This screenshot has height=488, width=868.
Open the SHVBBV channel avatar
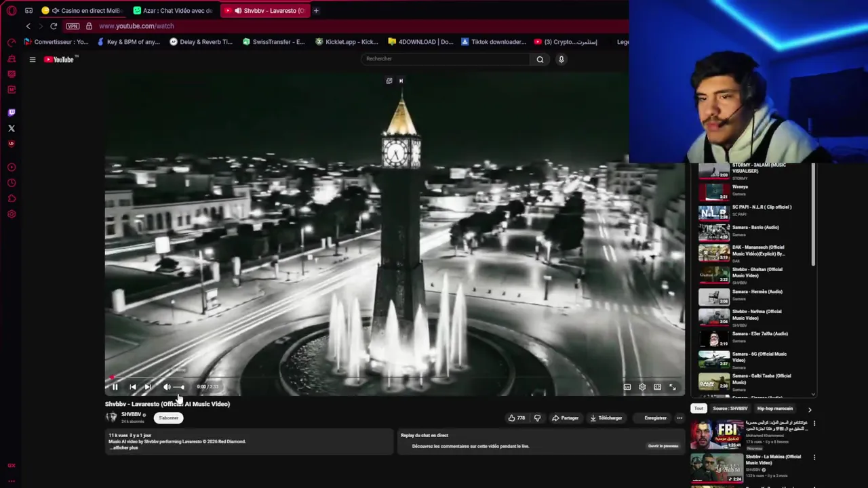[x=111, y=418]
